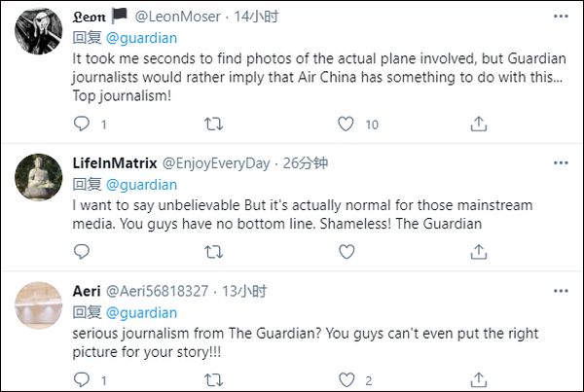
Task: Share LeonMoser's tweet
Action: (478, 124)
